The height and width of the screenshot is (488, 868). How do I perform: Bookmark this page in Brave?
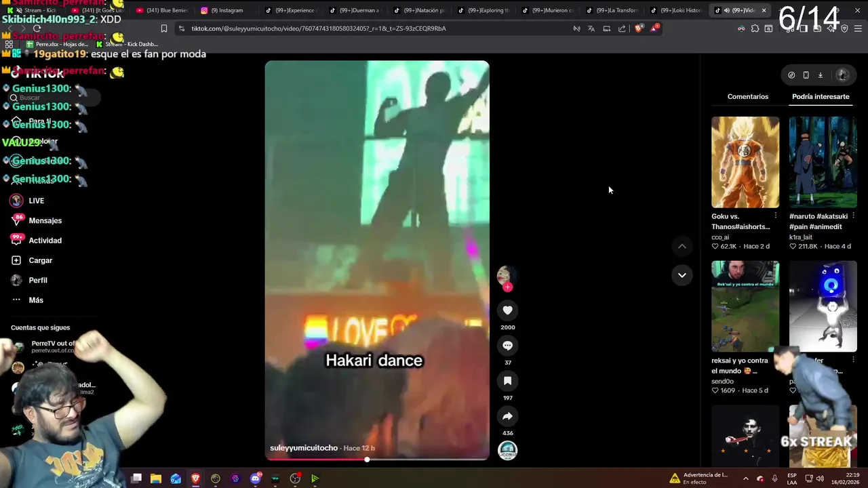(x=163, y=28)
